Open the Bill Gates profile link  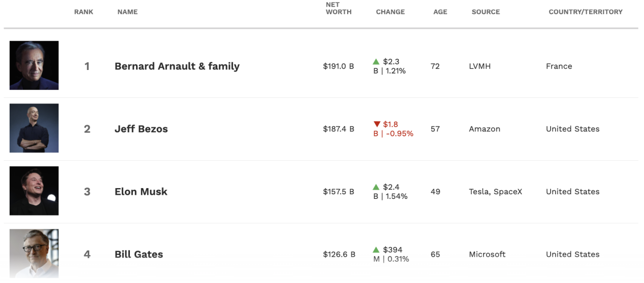[x=139, y=255]
